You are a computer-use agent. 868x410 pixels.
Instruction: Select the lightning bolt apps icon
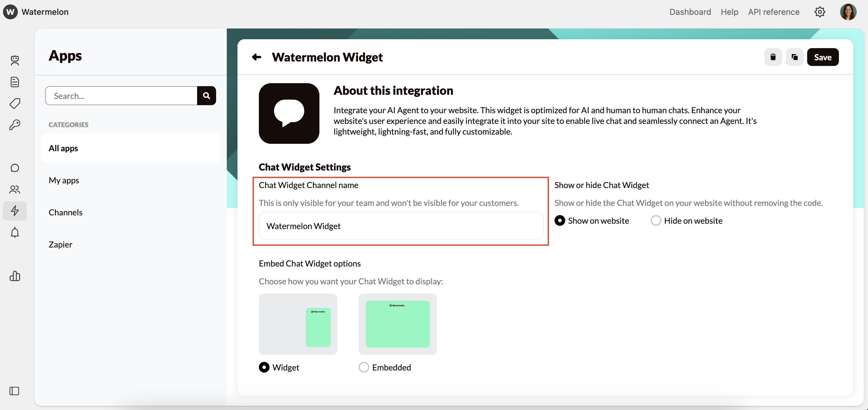pos(15,211)
